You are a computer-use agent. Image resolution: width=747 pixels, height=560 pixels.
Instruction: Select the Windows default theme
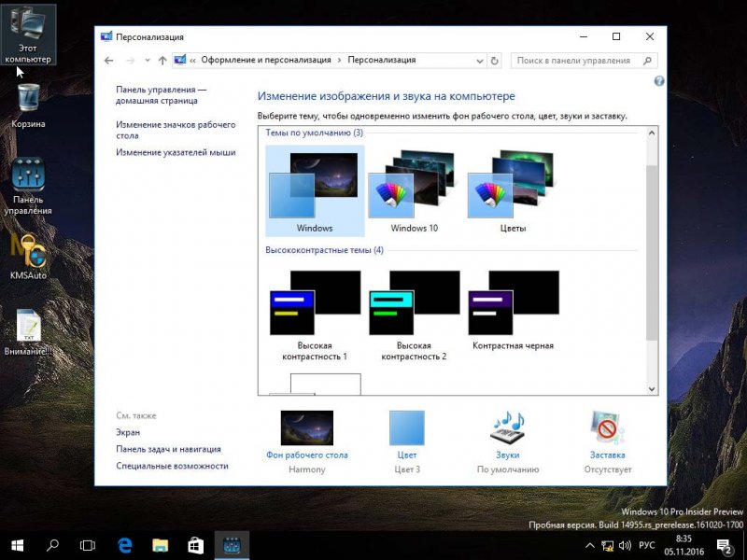pos(315,191)
